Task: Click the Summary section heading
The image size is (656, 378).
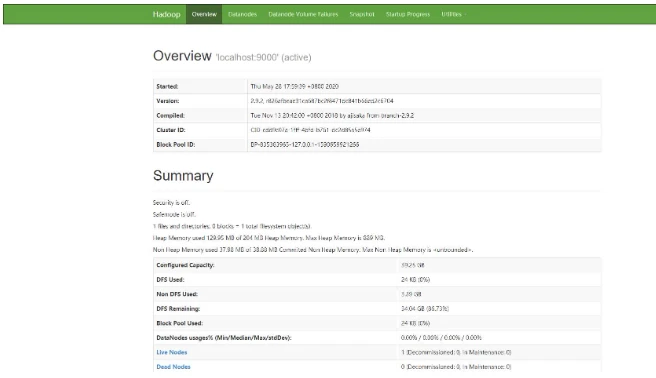Action: pyautogui.click(x=183, y=176)
